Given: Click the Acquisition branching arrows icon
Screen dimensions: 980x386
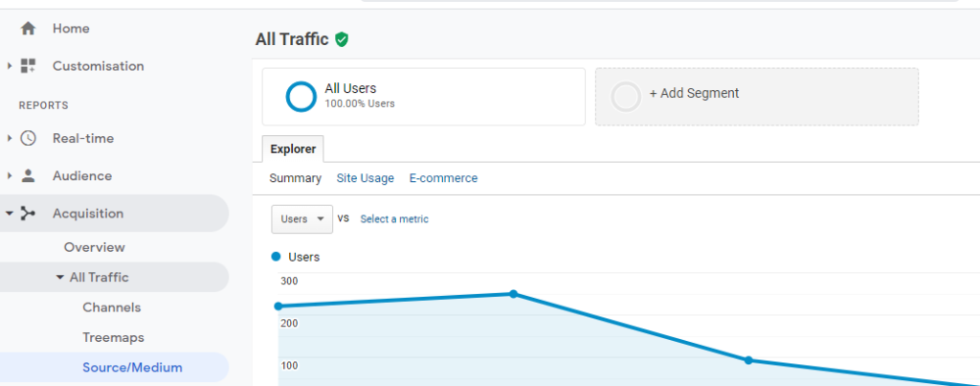Looking at the screenshot, I should point(28,214).
